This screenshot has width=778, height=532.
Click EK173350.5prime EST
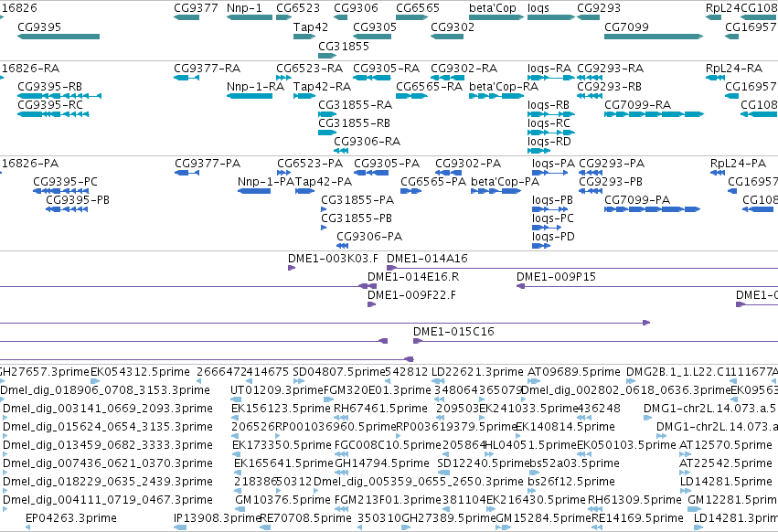click(x=237, y=454)
